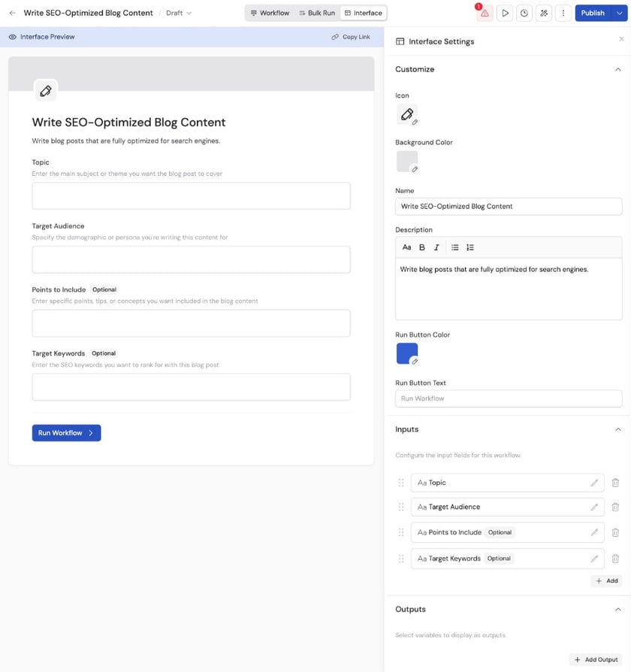Grab the Points to Include drag handle
This screenshot has width=631, height=672.
click(x=401, y=532)
